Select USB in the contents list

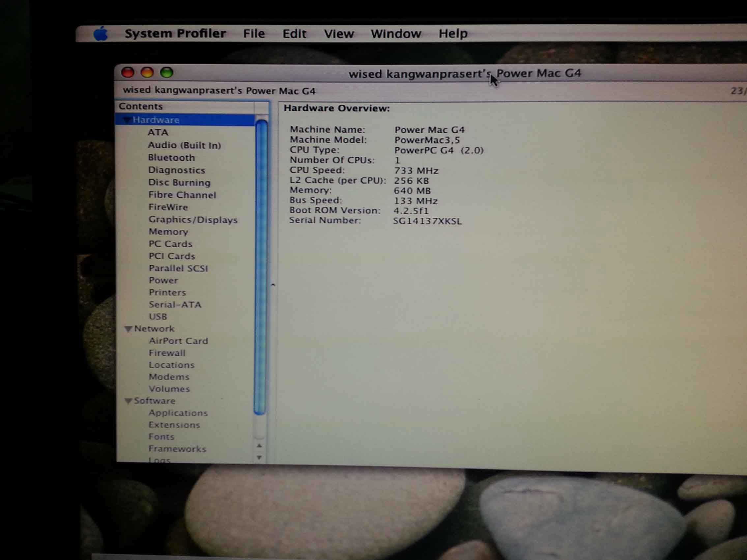tap(158, 317)
